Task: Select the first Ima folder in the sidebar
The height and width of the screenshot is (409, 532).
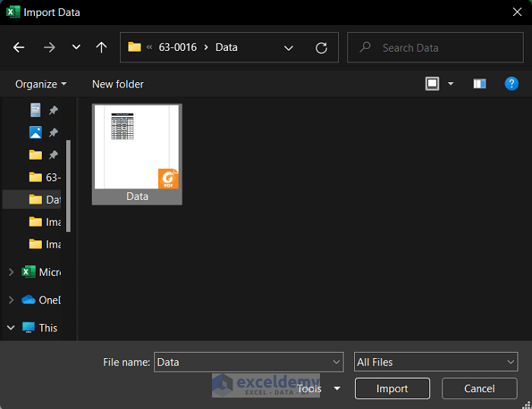Action: [x=44, y=222]
